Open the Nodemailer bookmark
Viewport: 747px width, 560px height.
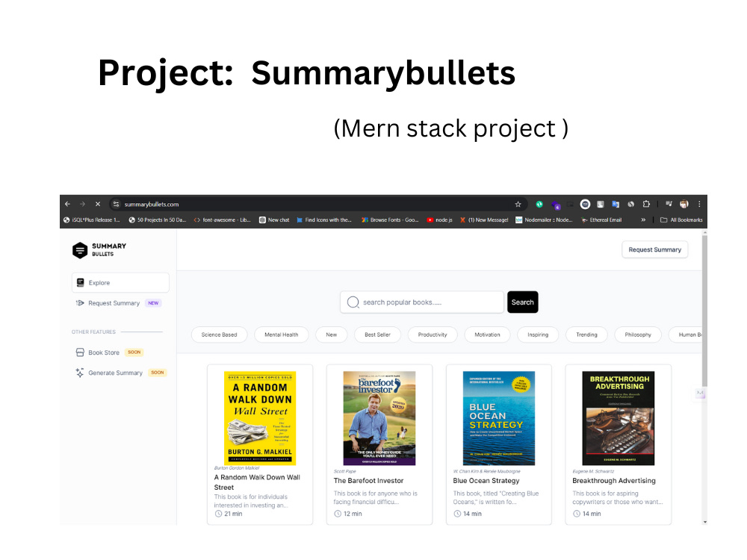click(x=544, y=220)
